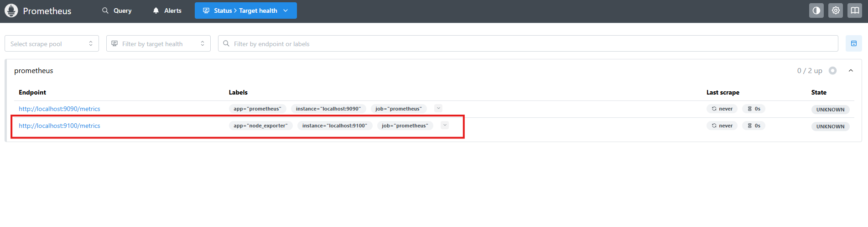Expand labels for localhost:9090 target
The width and height of the screenshot is (868, 227).
coord(438,108)
